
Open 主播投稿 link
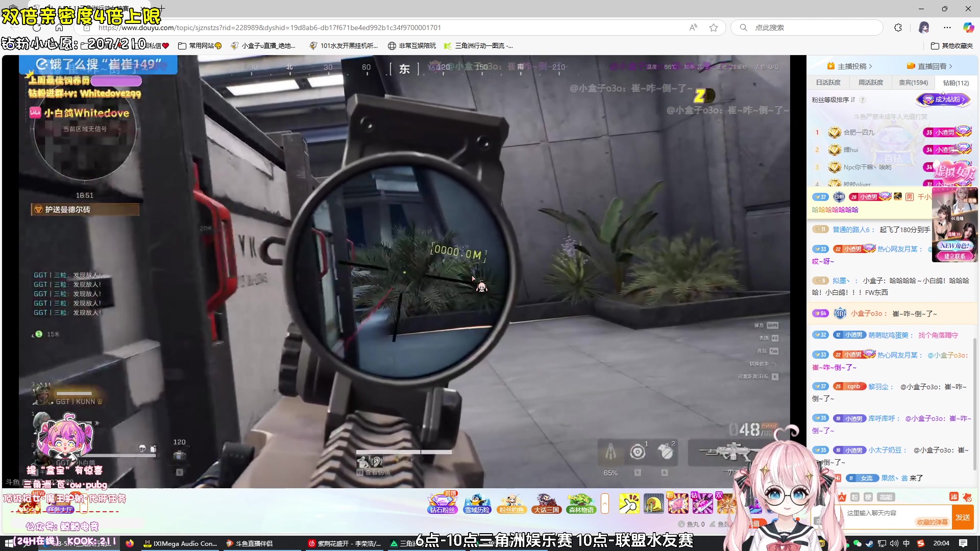click(x=849, y=66)
